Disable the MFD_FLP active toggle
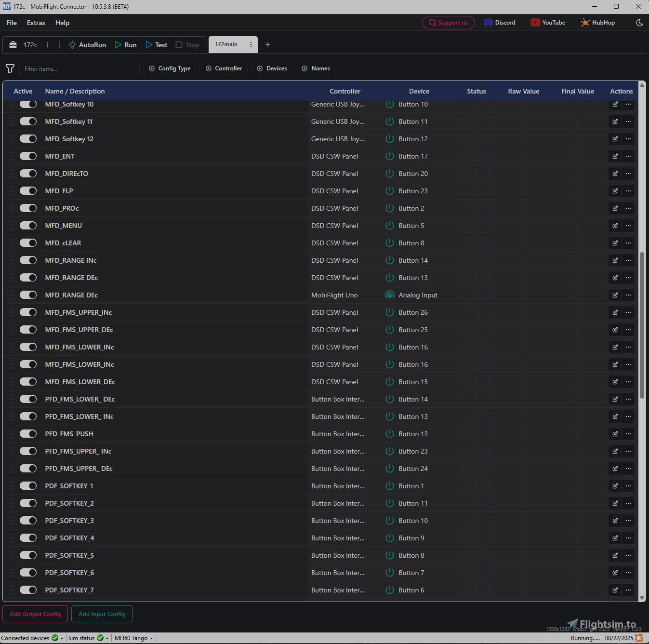The width and height of the screenshot is (649, 644). coord(28,191)
